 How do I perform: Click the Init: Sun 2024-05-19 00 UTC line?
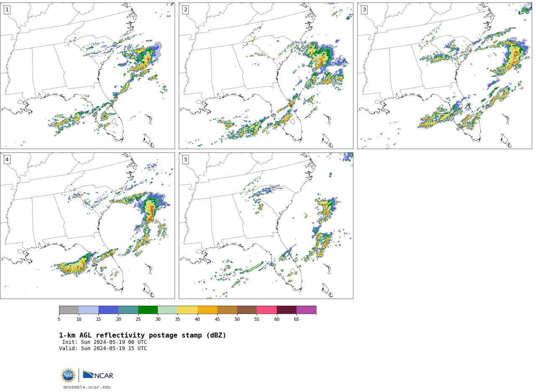105,342
